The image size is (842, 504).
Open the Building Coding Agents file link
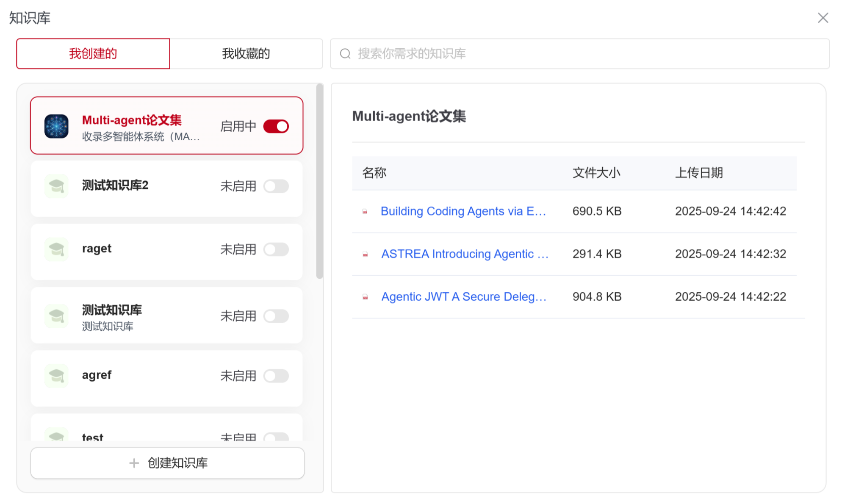point(463,211)
